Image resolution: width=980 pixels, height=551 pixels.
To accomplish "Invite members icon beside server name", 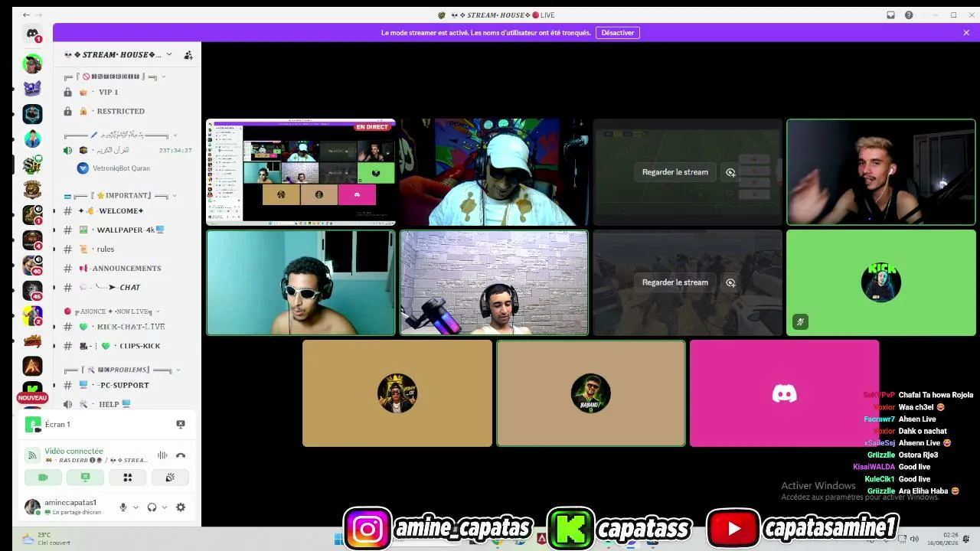I will pos(188,55).
